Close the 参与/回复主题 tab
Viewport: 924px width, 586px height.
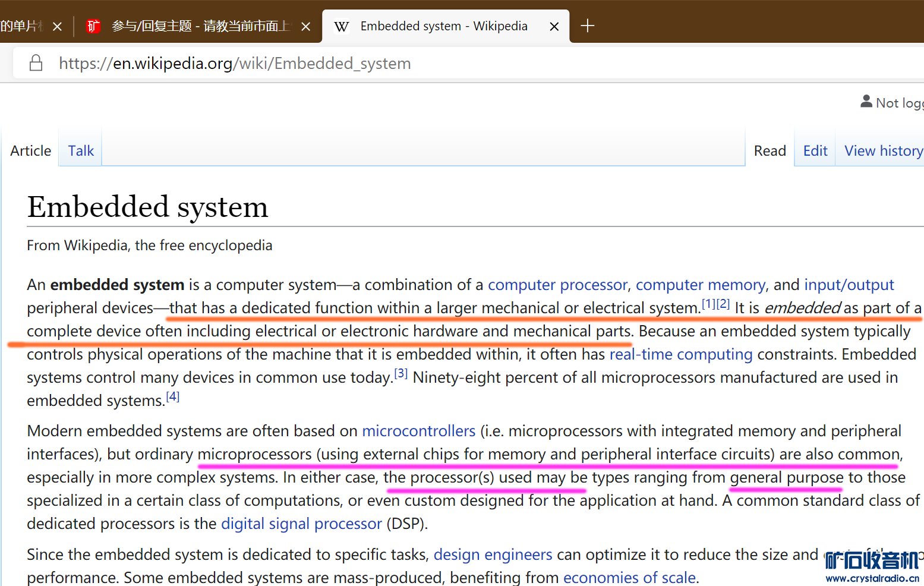coord(305,27)
